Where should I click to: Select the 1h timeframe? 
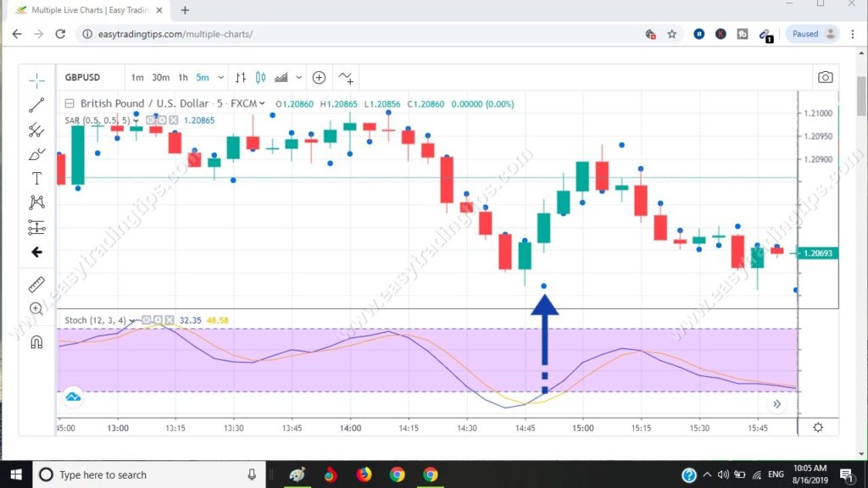coord(182,77)
